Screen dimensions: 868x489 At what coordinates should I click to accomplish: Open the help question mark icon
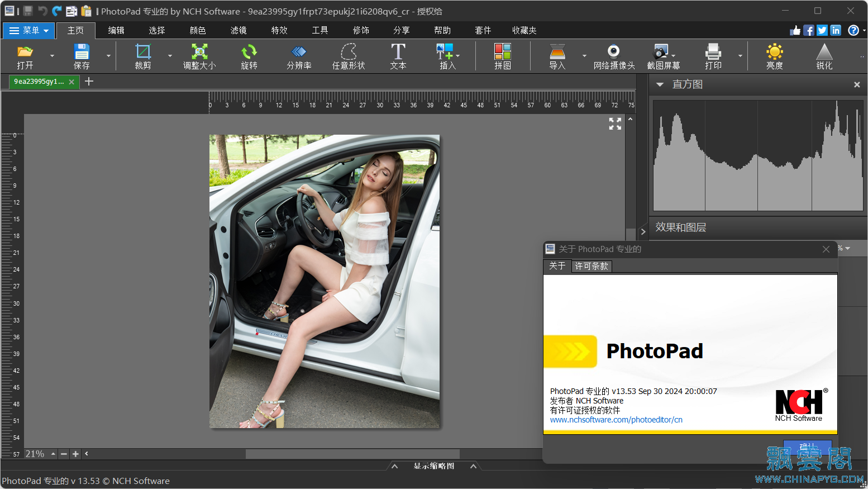point(853,30)
